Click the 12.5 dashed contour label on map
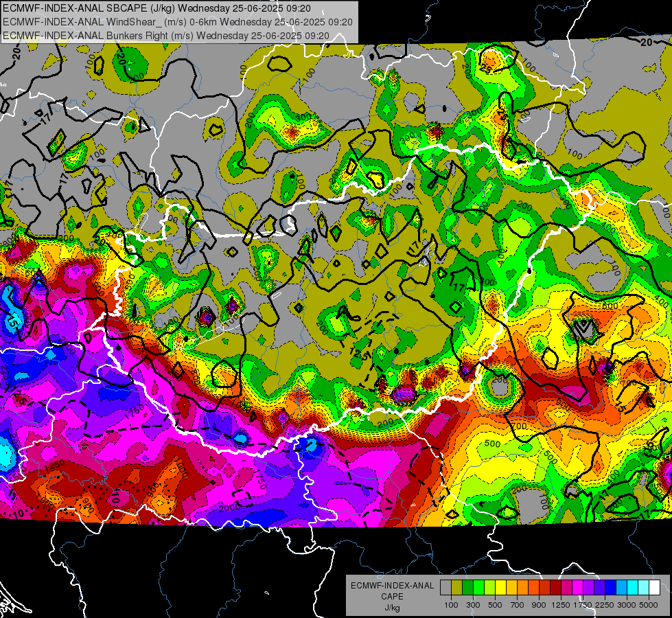 coord(359,354)
